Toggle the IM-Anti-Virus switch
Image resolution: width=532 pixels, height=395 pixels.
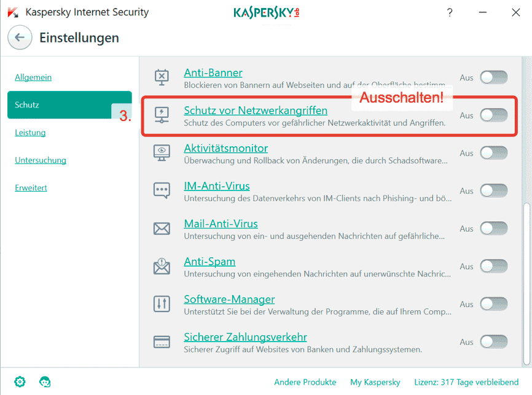494,190
